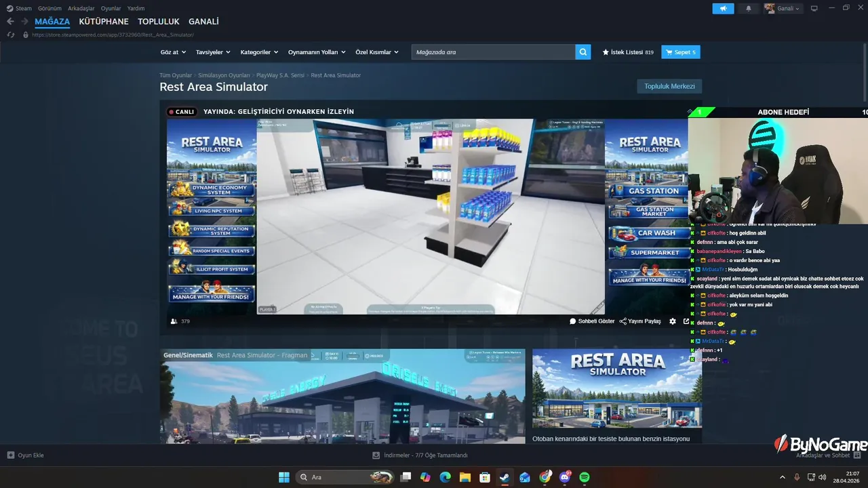Open Task View on the taskbar
This screenshot has height=488, width=868.
[x=406, y=477]
